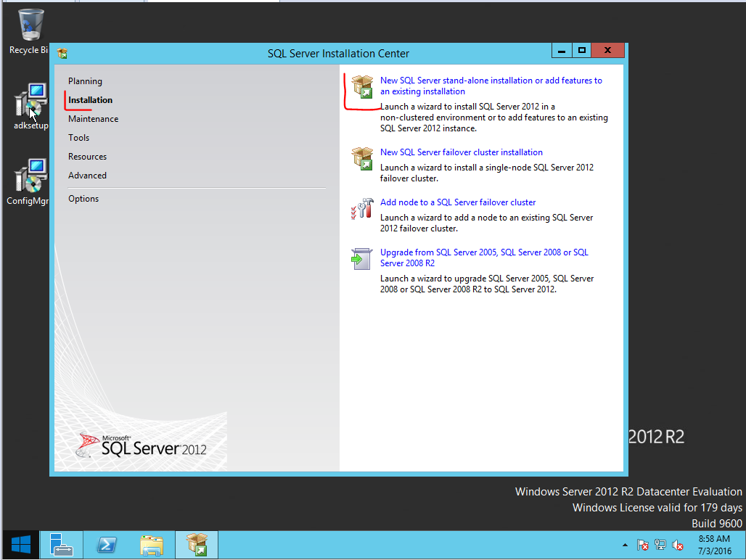The height and width of the screenshot is (560, 746).
Task: Click the stand-alone installation box icon
Action: click(363, 87)
